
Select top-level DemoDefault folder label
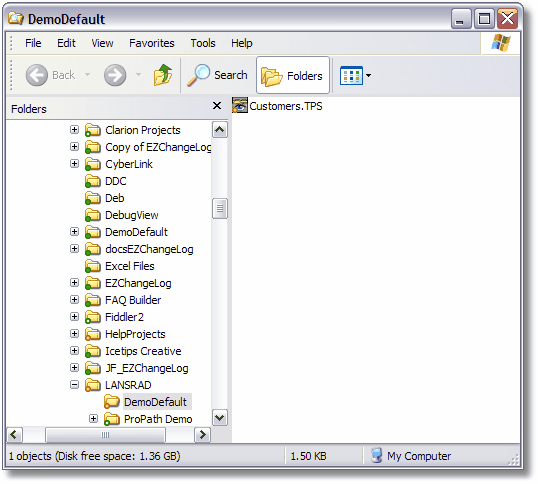tap(136, 232)
